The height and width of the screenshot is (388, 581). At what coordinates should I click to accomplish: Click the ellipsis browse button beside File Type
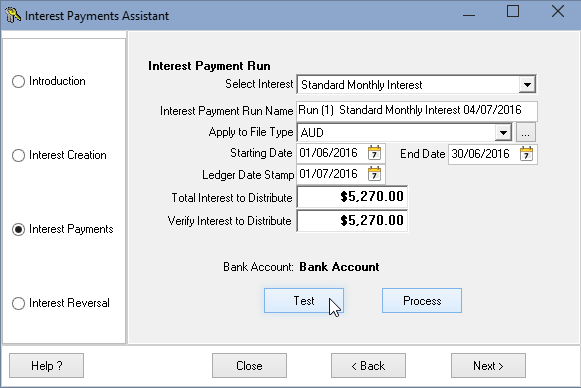(525, 132)
